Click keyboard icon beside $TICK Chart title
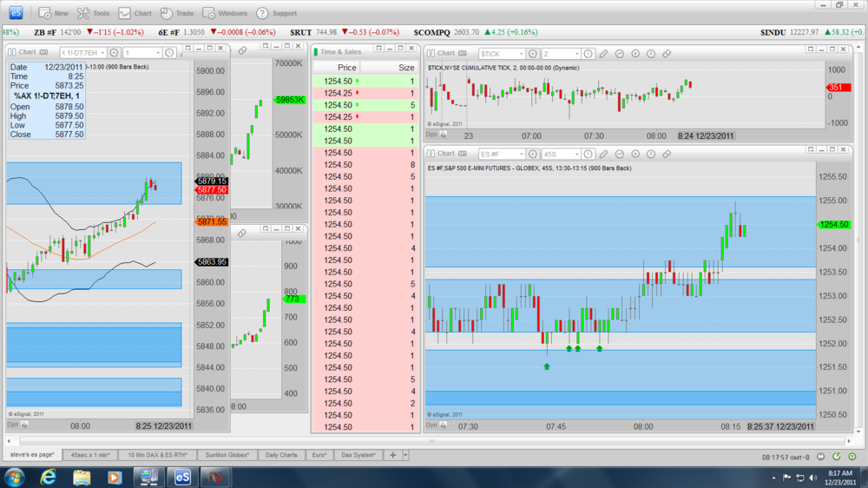The image size is (868, 488). pyautogui.click(x=463, y=53)
